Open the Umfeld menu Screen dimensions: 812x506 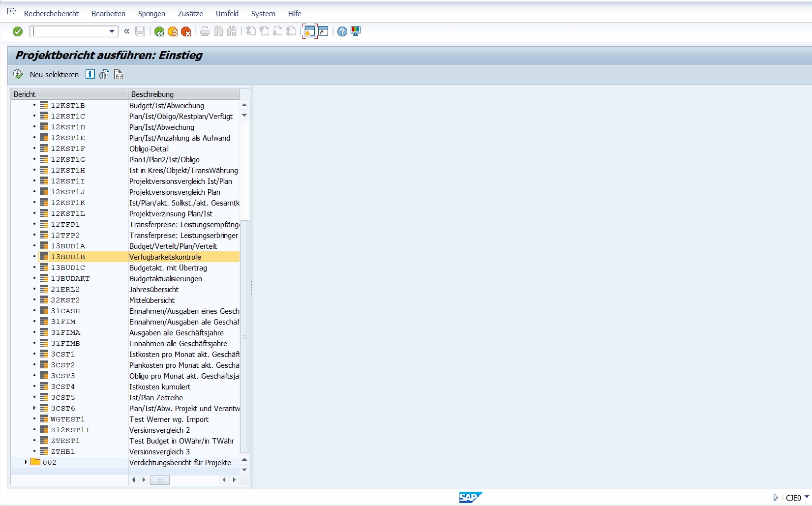tap(227, 14)
